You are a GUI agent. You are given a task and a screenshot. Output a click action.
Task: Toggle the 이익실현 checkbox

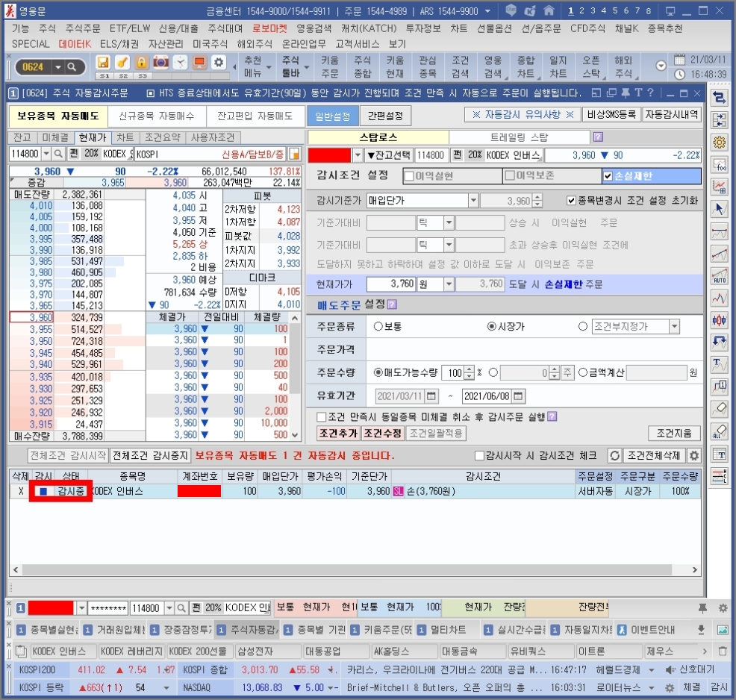[409, 176]
